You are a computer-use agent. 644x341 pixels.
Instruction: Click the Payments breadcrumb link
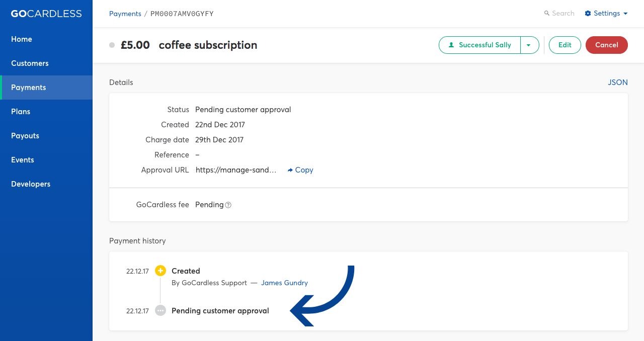point(125,14)
